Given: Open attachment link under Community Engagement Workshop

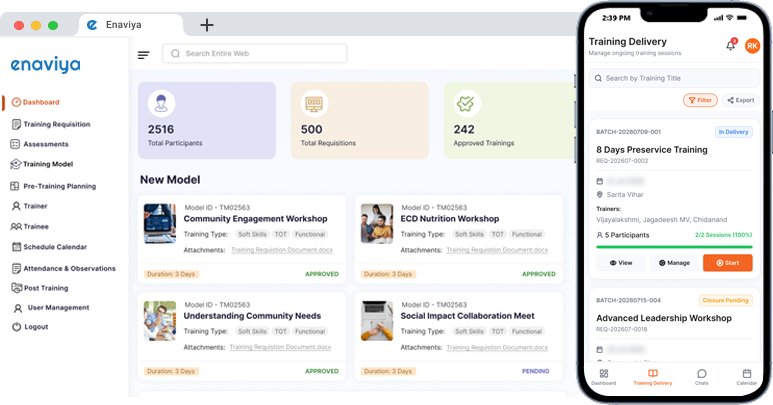Looking at the screenshot, I should (x=282, y=250).
